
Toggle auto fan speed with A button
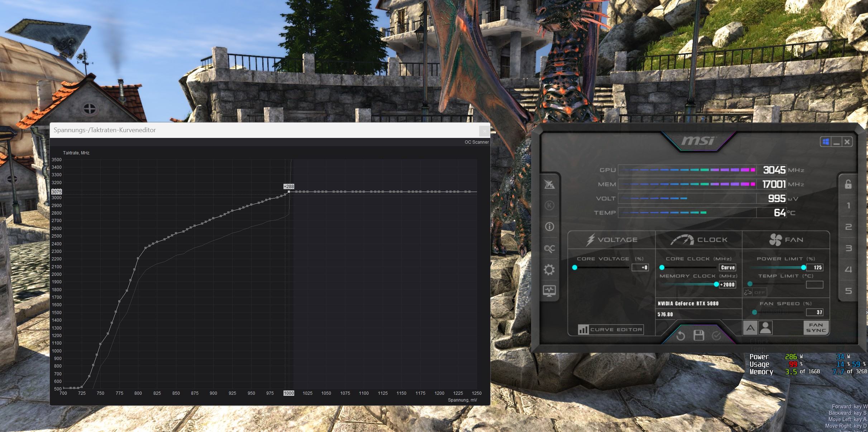point(750,327)
